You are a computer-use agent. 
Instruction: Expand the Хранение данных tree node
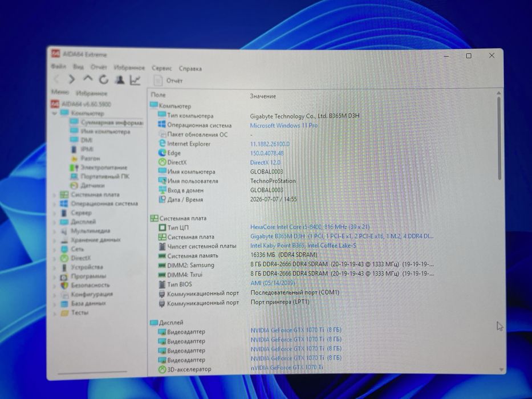tap(54, 241)
